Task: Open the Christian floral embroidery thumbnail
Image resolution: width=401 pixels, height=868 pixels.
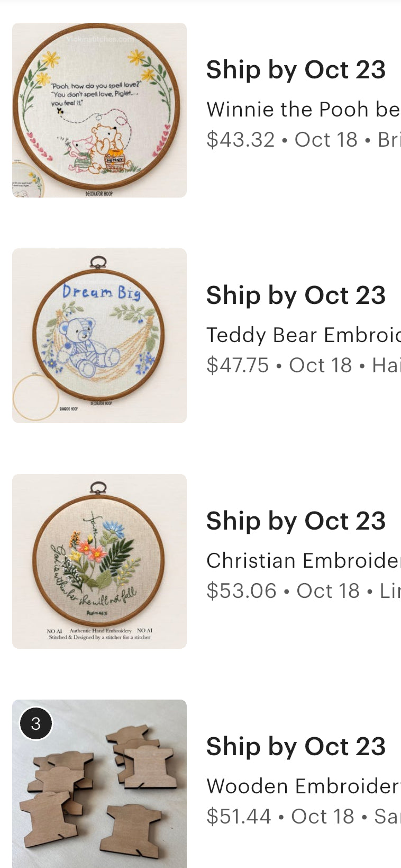Action: pyautogui.click(x=99, y=561)
